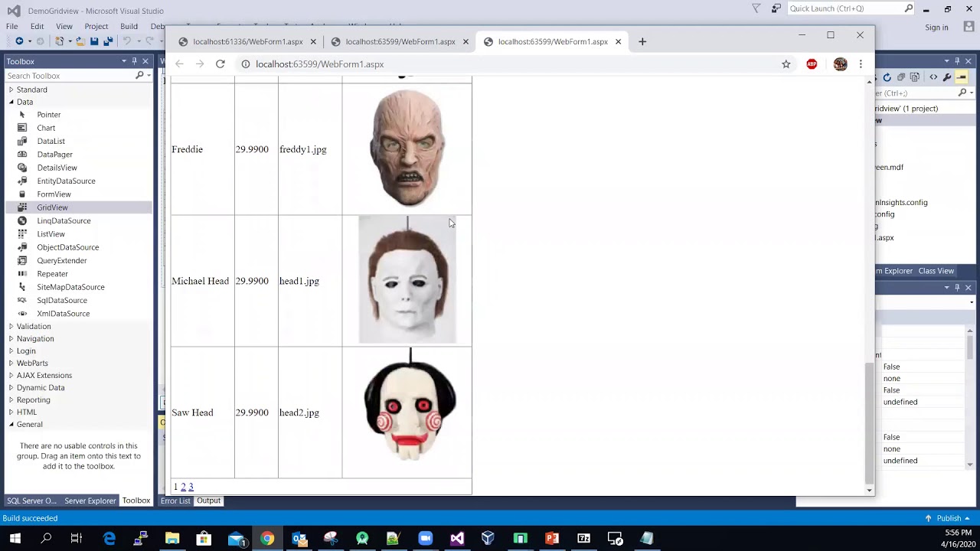Screen dimensions: 980x551
Task: Open the Outlook taskbar icon
Action: [299, 539]
